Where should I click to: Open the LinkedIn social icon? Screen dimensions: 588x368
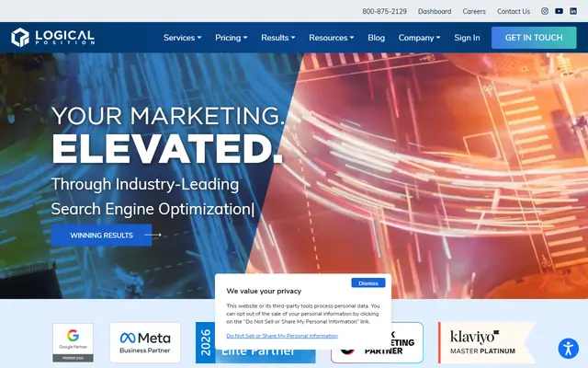point(573,11)
